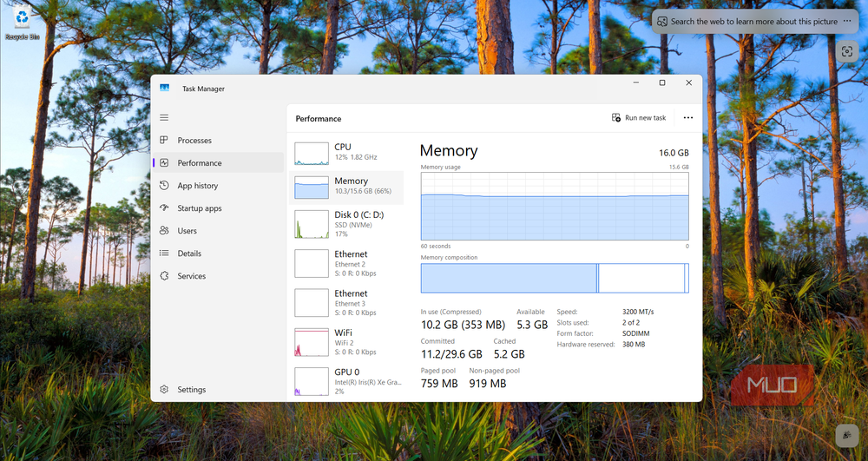Click the Task Manager app icon
The image size is (868, 461).
(x=164, y=88)
